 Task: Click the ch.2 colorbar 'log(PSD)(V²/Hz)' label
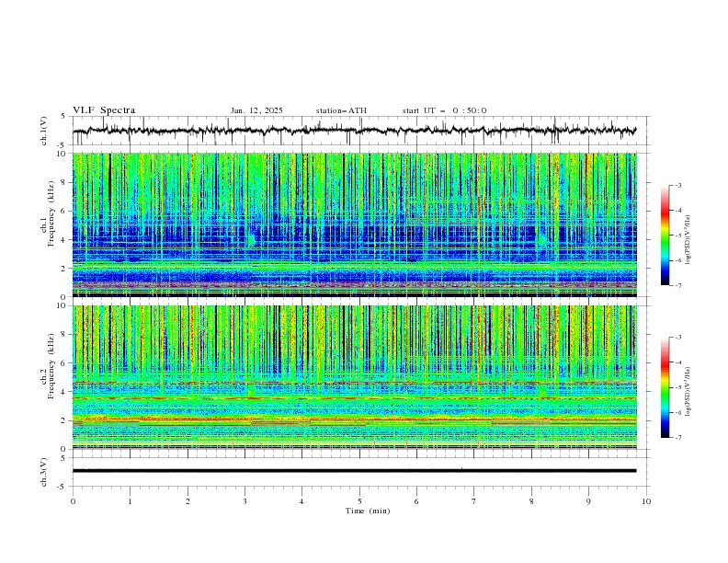point(688,391)
